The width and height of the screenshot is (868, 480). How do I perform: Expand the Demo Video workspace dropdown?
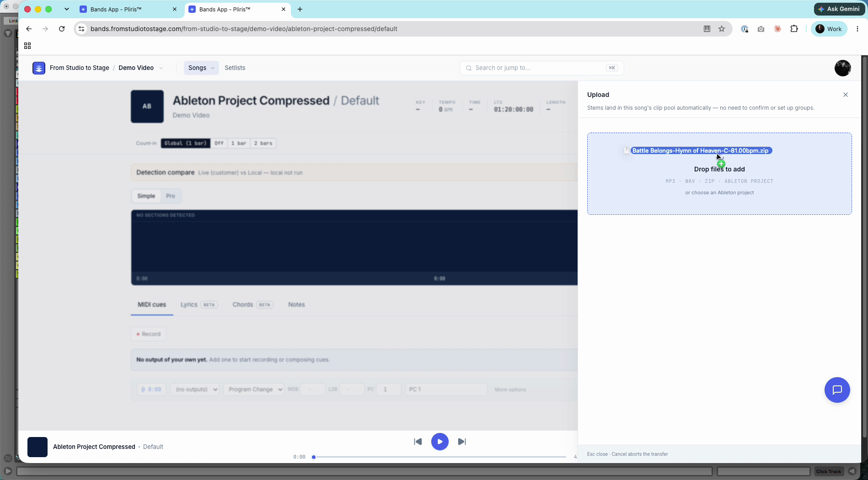(x=161, y=68)
